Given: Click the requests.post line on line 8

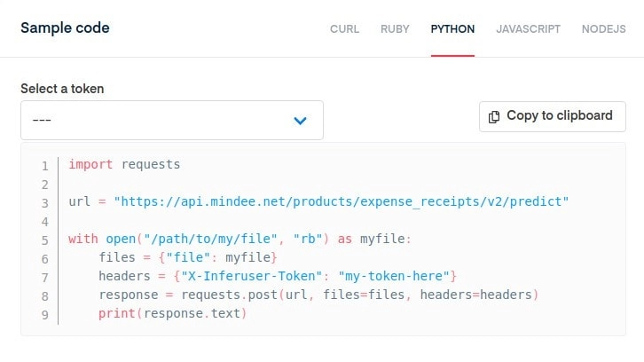Looking at the screenshot, I should click(x=318, y=295).
